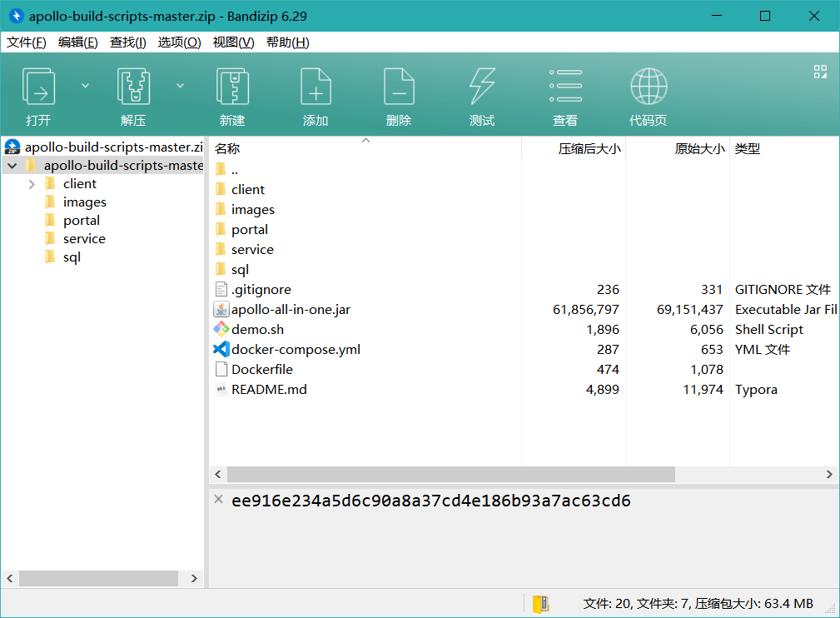Click tree pane scrollbar left arrow
This screenshot has width=840, height=618.
[x=10, y=578]
